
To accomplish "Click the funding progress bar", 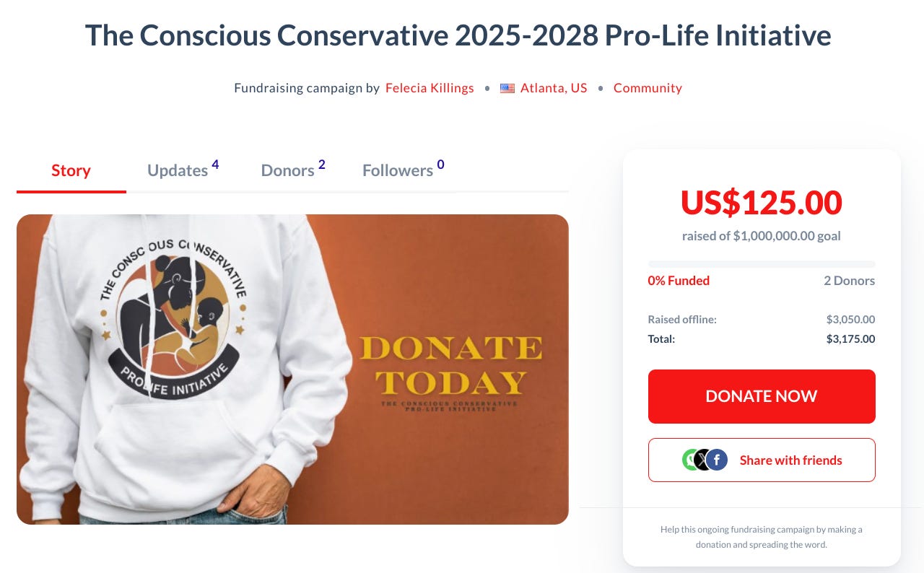I will point(762,264).
